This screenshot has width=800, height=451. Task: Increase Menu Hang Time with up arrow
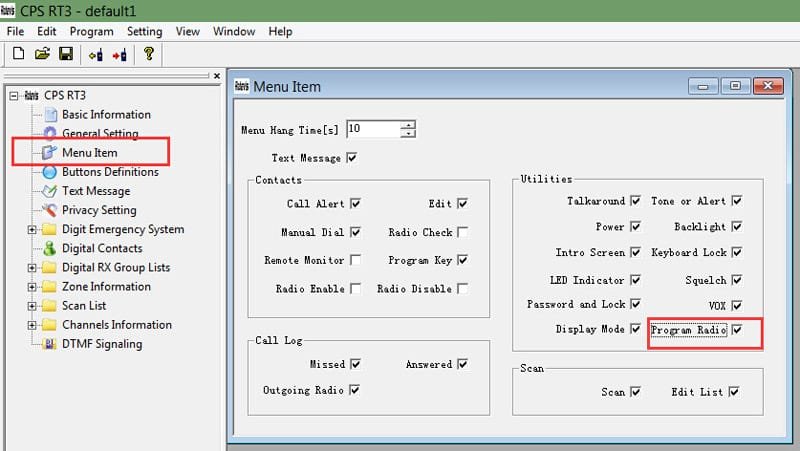[x=408, y=124]
